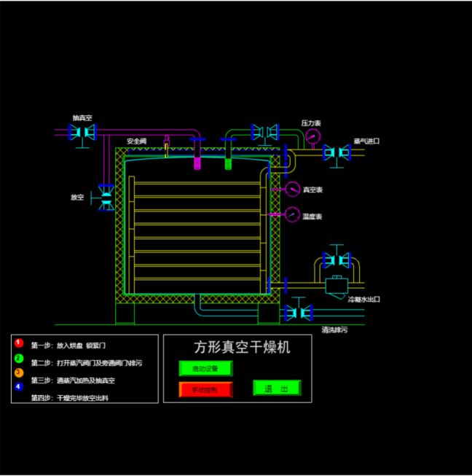472x476 pixels.
Task: Click the green step 2 indicator
Action: [x=19, y=359]
